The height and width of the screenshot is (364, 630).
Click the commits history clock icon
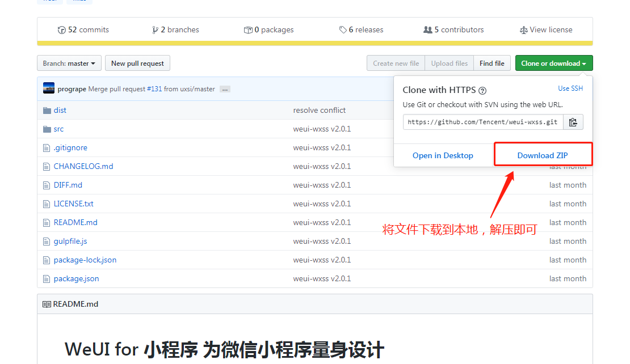(x=61, y=30)
